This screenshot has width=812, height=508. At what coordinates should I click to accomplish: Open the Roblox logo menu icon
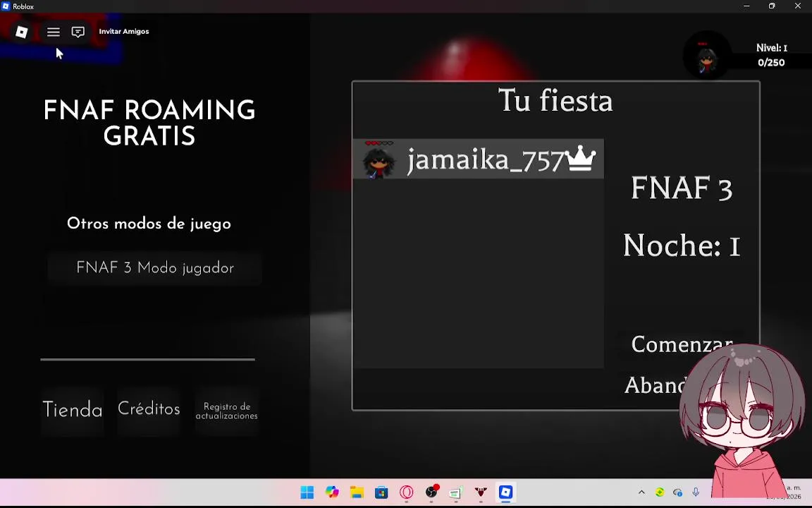tap(21, 32)
